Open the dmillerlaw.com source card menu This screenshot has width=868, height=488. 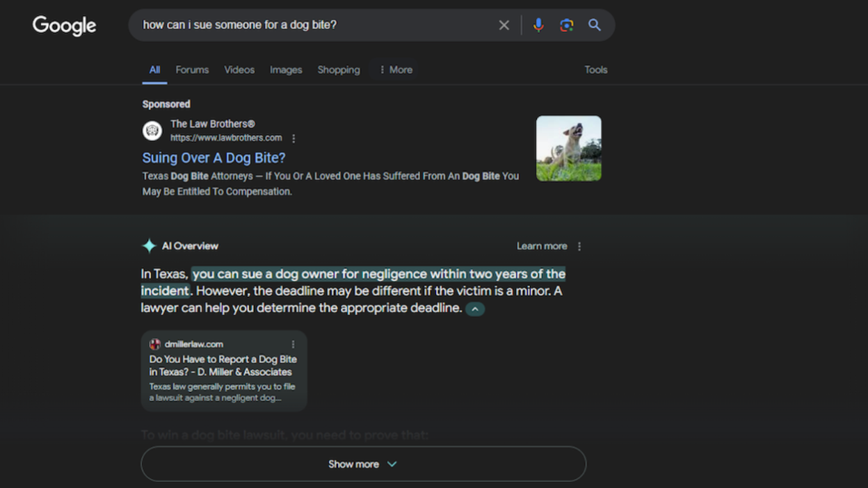coord(293,344)
